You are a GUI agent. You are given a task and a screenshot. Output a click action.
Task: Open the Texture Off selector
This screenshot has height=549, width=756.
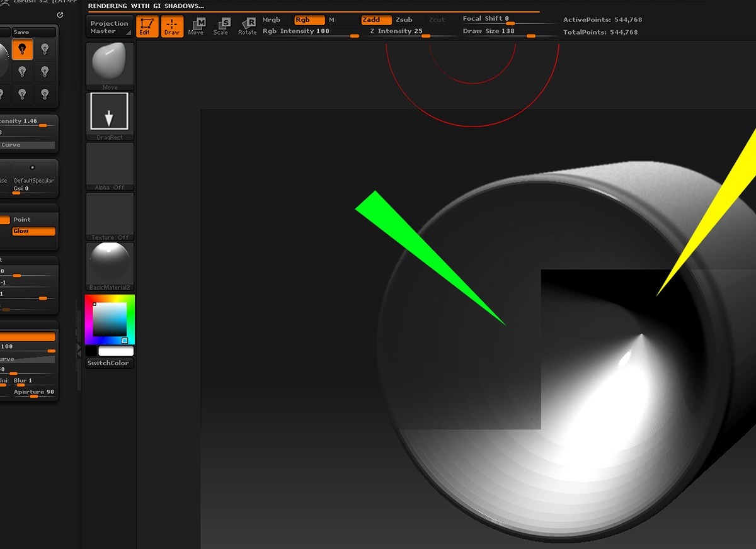click(x=110, y=216)
